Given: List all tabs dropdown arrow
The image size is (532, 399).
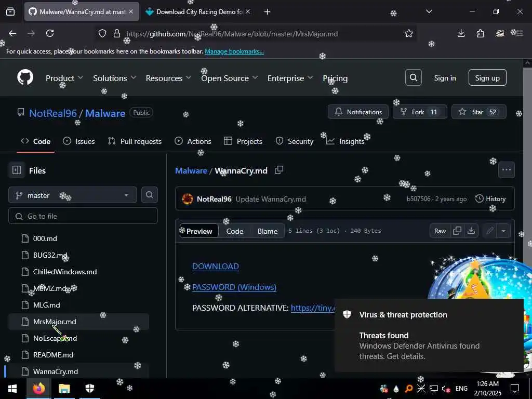Looking at the screenshot, I should coord(429,11).
